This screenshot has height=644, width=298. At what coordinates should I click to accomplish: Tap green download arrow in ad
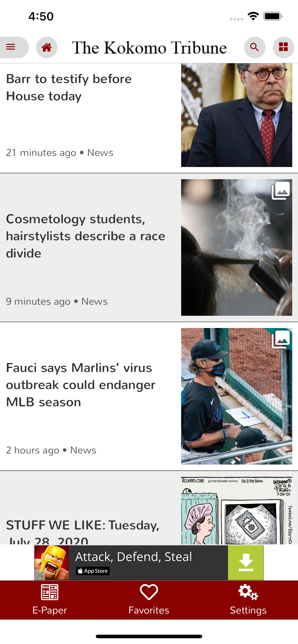pos(246,563)
